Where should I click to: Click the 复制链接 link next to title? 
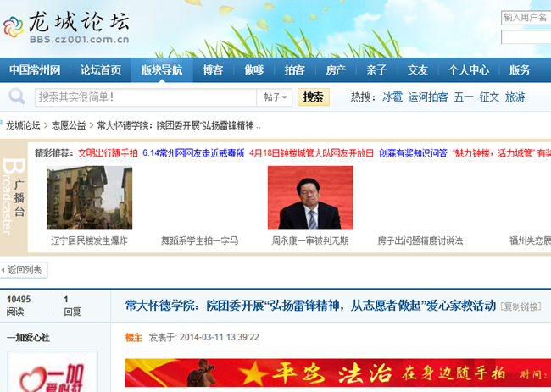click(520, 306)
